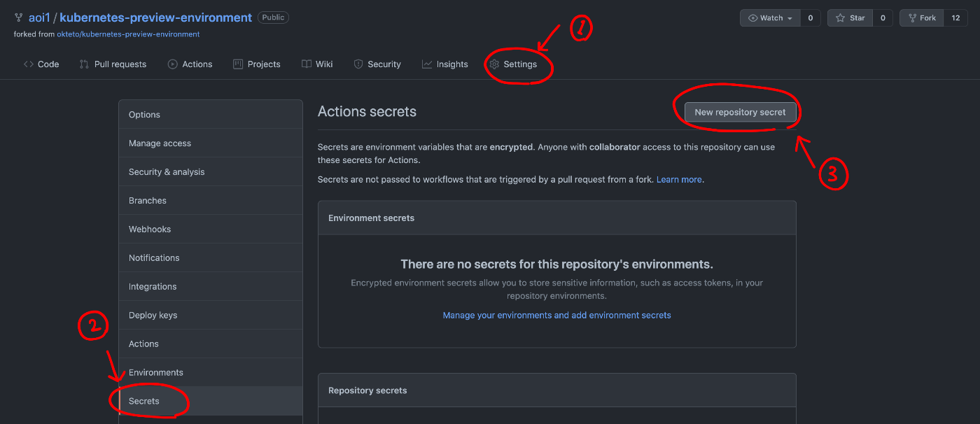Image resolution: width=980 pixels, height=424 pixels.
Task: Open Notifications settings in sidebar
Action: click(211, 258)
